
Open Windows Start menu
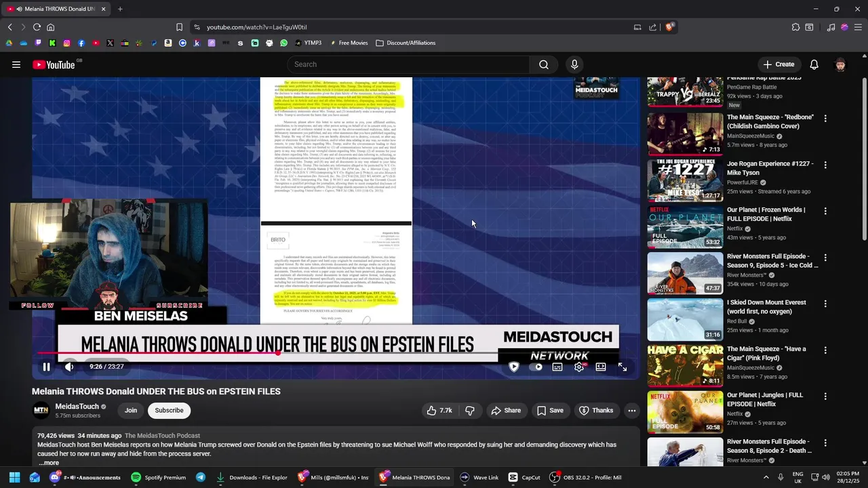(x=14, y=477)
